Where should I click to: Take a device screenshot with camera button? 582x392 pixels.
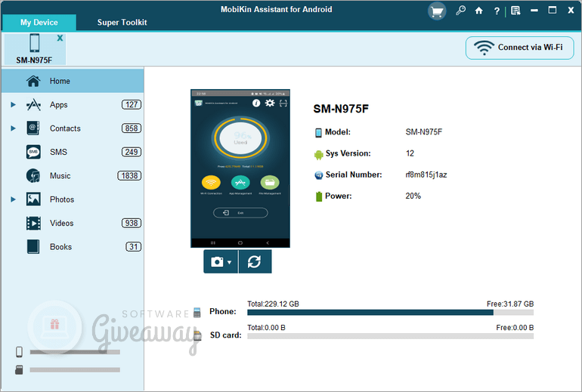(x=217, y=262)
